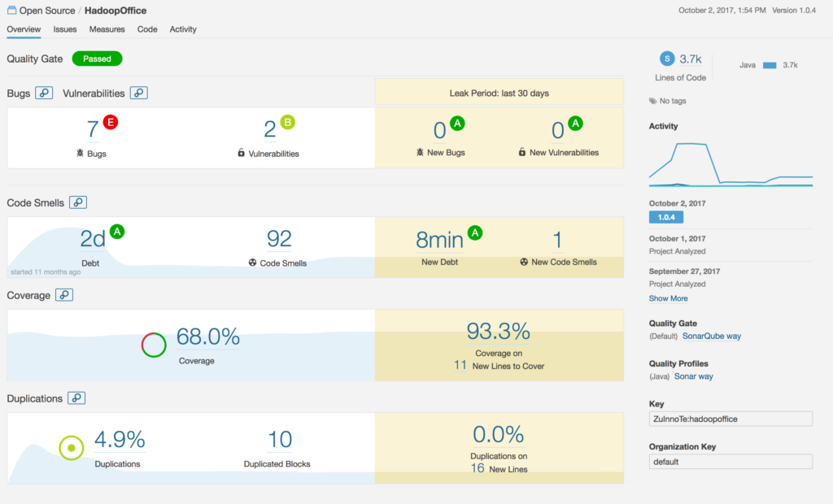Click the duplications circle indicator icon

click(x=72, y=448)
